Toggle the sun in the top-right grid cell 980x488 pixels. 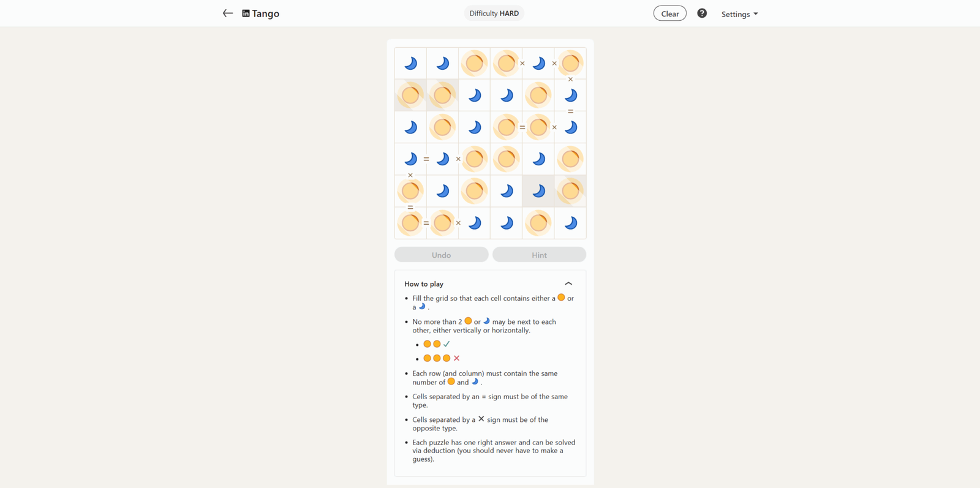pyautogui.click(x=570, y=63)
